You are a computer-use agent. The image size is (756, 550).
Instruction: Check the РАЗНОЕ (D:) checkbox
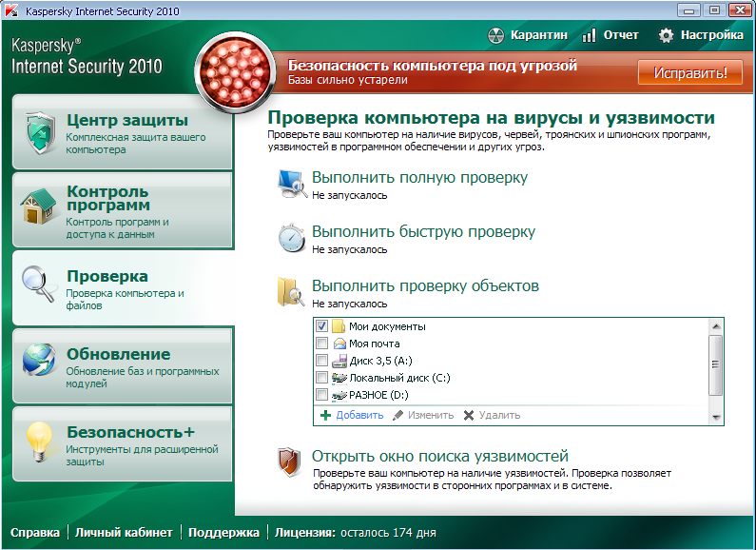coord(321,395)
